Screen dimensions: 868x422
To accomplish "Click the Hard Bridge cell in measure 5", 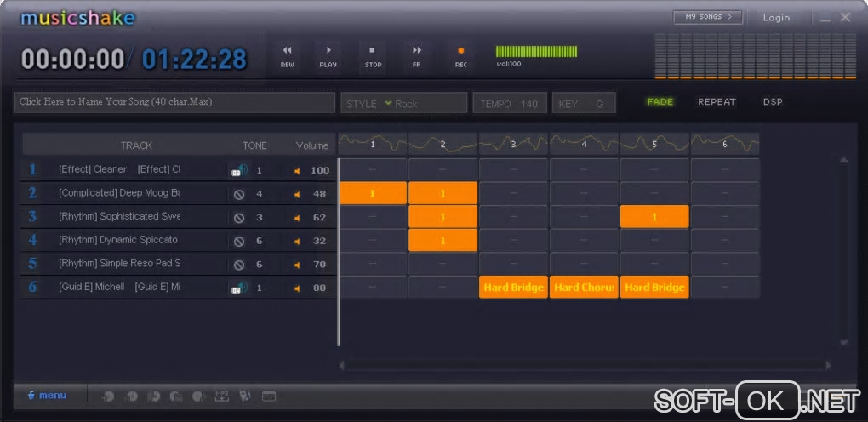I will tap(654, 287).
